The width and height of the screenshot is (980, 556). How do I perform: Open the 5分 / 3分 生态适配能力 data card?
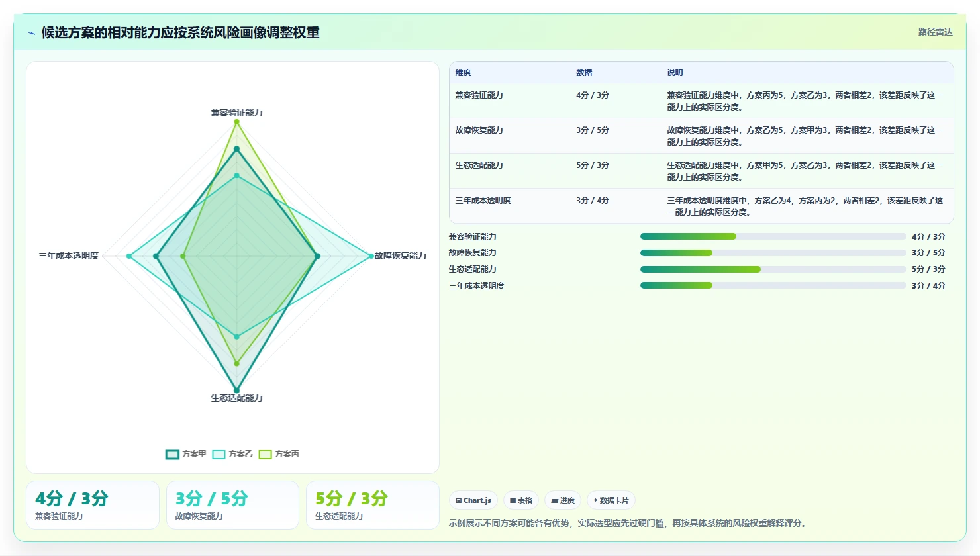(372, 505)
